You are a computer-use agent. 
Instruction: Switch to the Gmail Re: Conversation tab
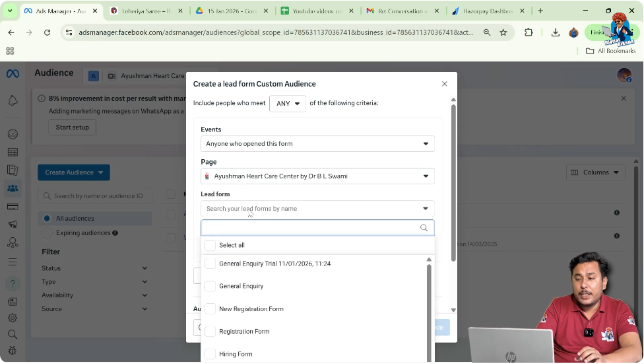pos(402,11)
